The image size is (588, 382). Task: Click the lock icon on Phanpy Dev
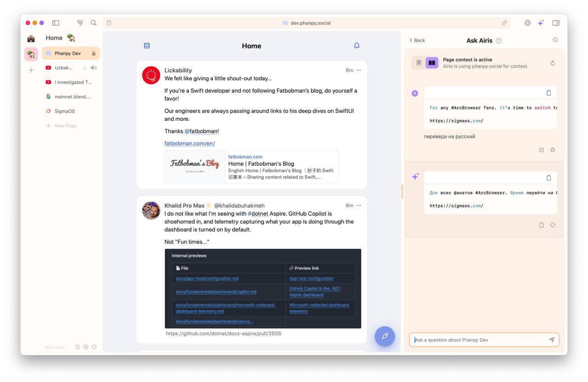pos(94,53)
